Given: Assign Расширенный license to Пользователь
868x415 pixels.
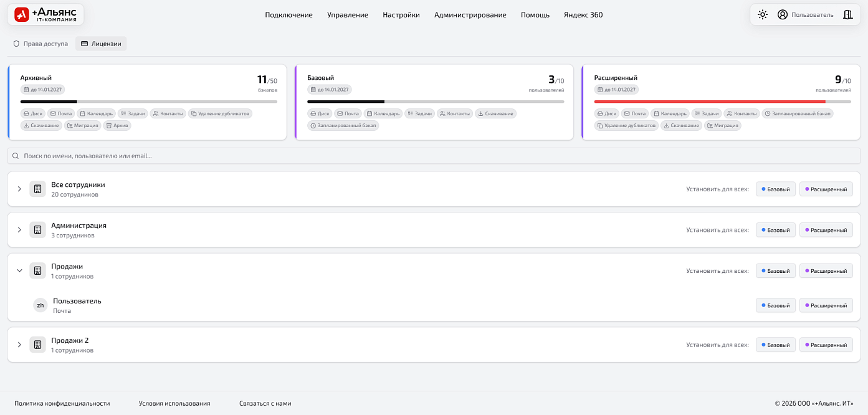Looking at the screenshot, I should tap(826, 305).
